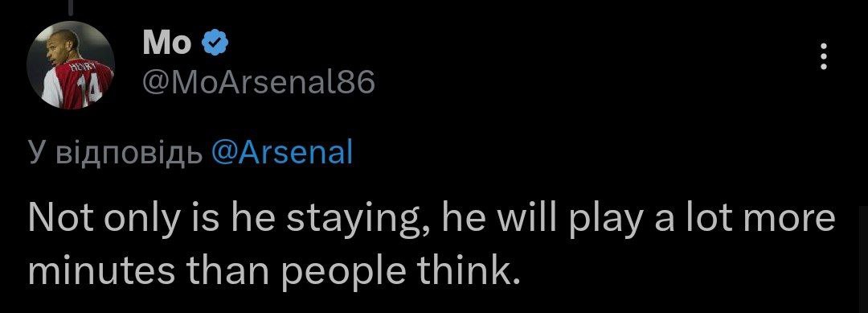The width and height of the screenshot is (868, 313).
Task: Click the display name Mo
Action: [166, 43]
